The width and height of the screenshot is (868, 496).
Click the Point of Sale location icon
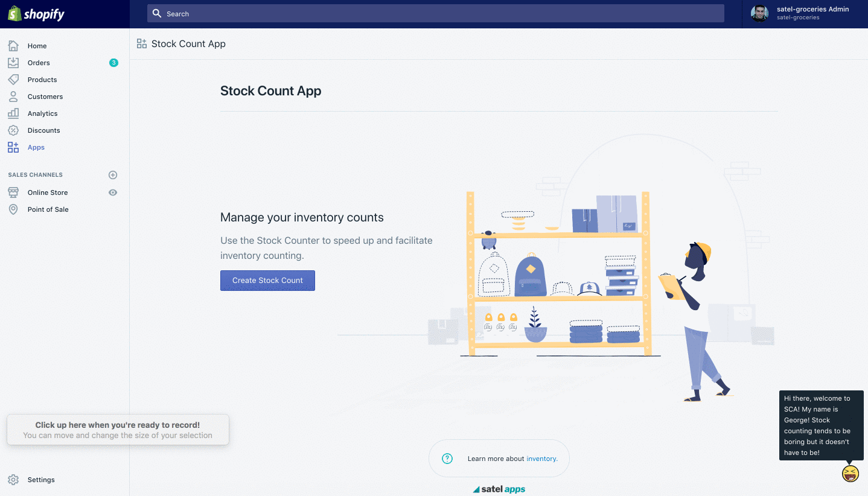(13, 209)
